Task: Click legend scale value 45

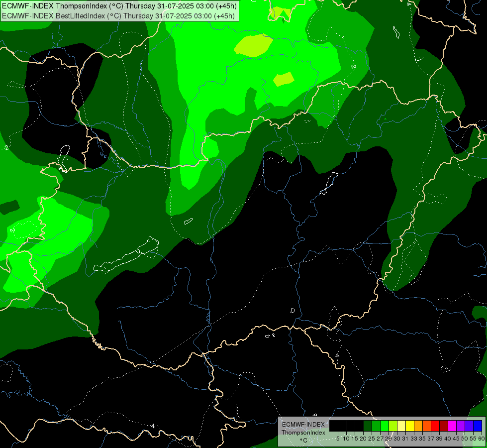Action: (456, 439)
